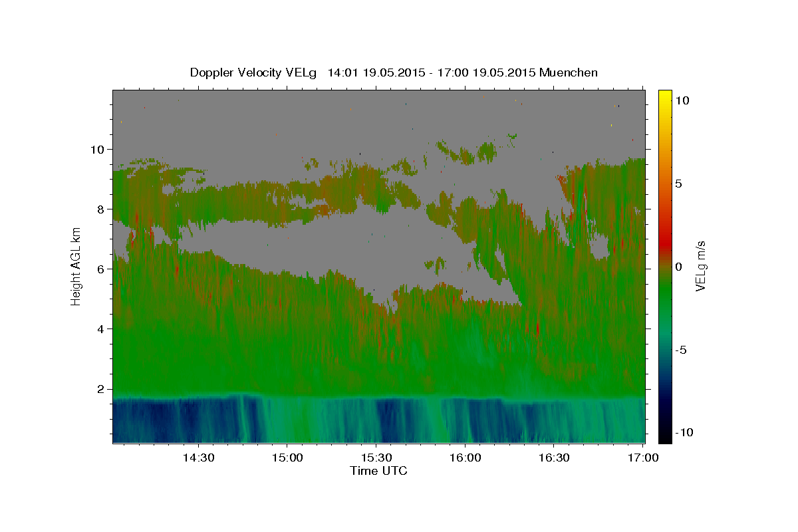Click the start date '14:01 19.05.2015' in title
The width and height of the screenshot is (798, 532).
pos(376,72)
